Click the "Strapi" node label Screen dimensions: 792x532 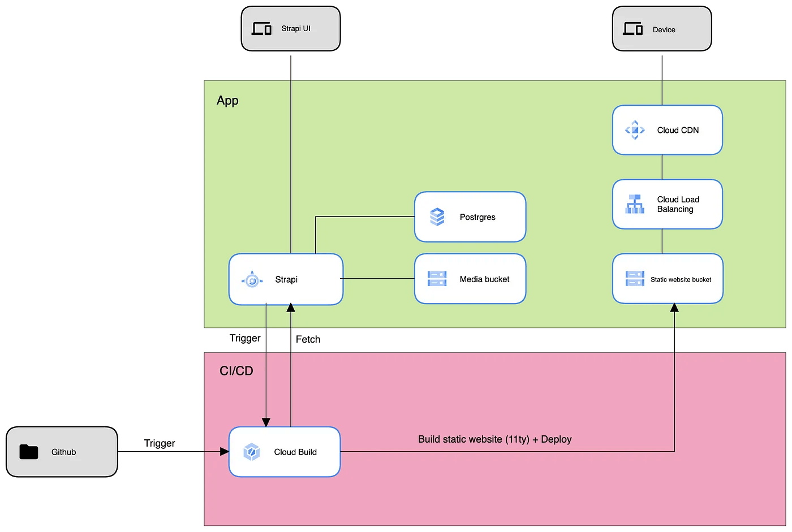(286, 279)
